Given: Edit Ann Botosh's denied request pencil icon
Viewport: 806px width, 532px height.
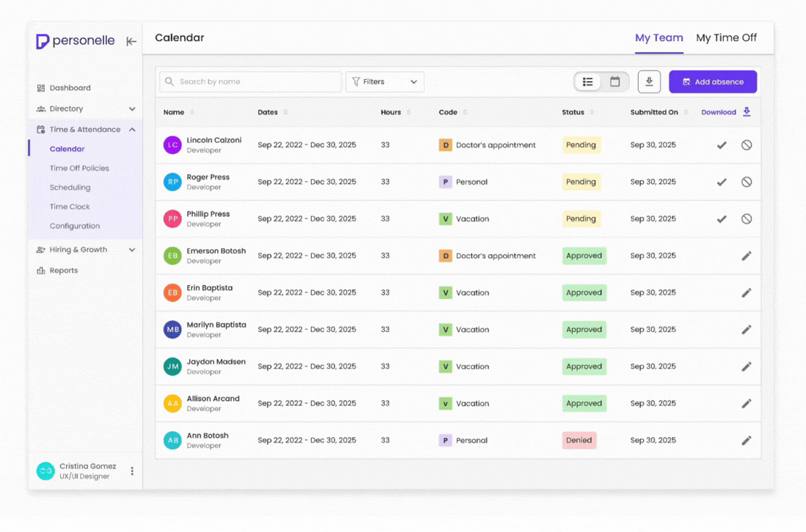Looking at the screenshot, I should (747, 440).
